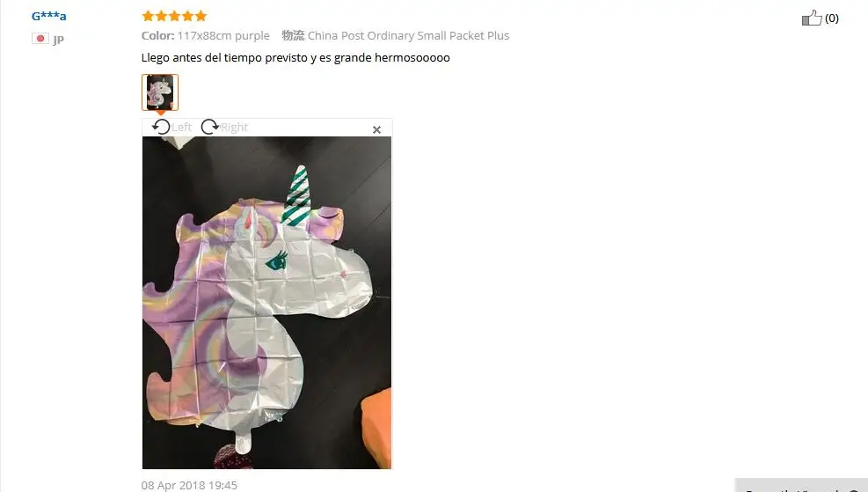Viewport: 868px width, 492px height.
Task: Click the JP country label
Action: (59, 39)
